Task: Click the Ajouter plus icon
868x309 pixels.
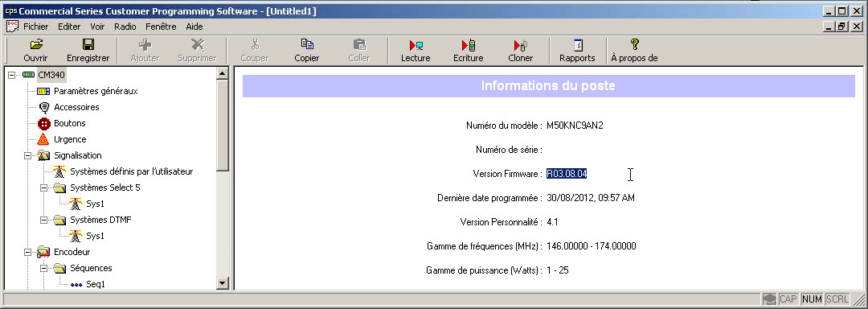Action: click(x=145, y=45)
